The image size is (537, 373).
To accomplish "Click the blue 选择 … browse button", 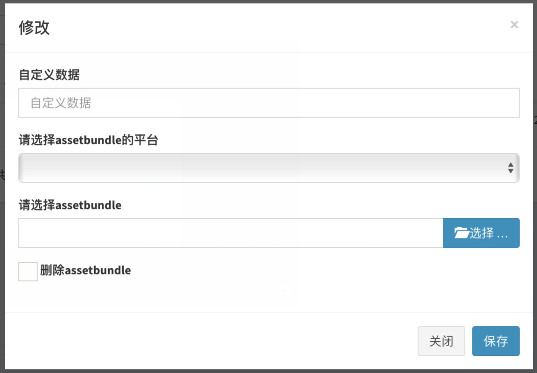I will (x=481, y=233).
